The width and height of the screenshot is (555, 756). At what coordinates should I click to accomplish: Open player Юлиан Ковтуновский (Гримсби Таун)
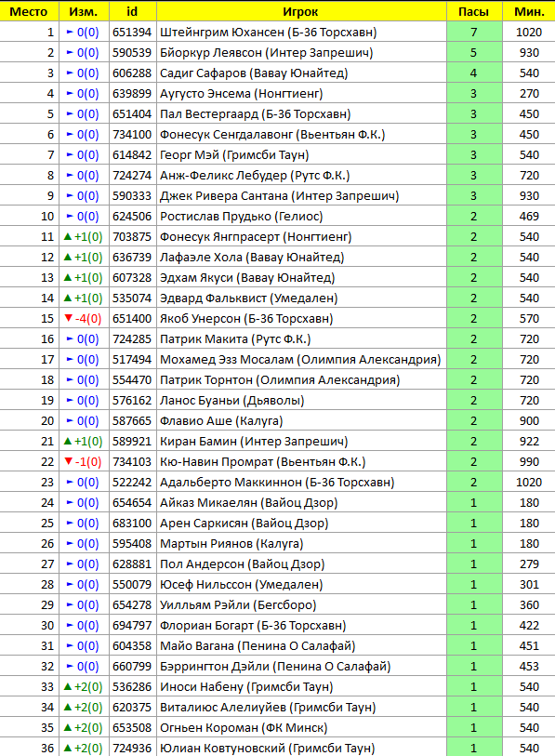[x=268, y=749]
